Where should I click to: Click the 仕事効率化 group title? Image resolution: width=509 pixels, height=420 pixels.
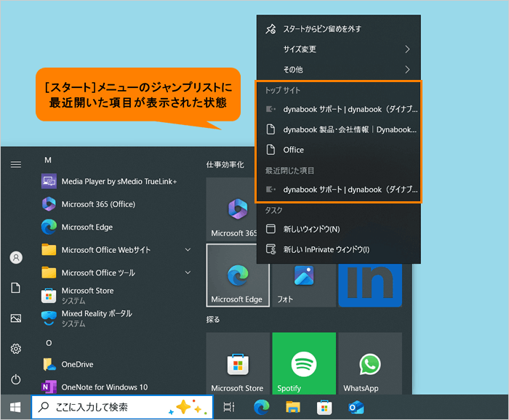pyautogui.click(x=225, y=165)
